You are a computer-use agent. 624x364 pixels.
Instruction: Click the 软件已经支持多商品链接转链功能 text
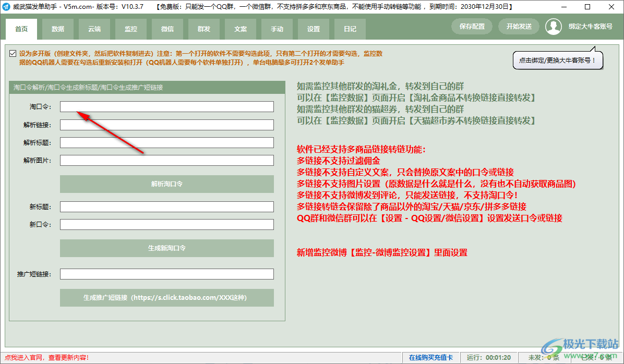[361, 150]
